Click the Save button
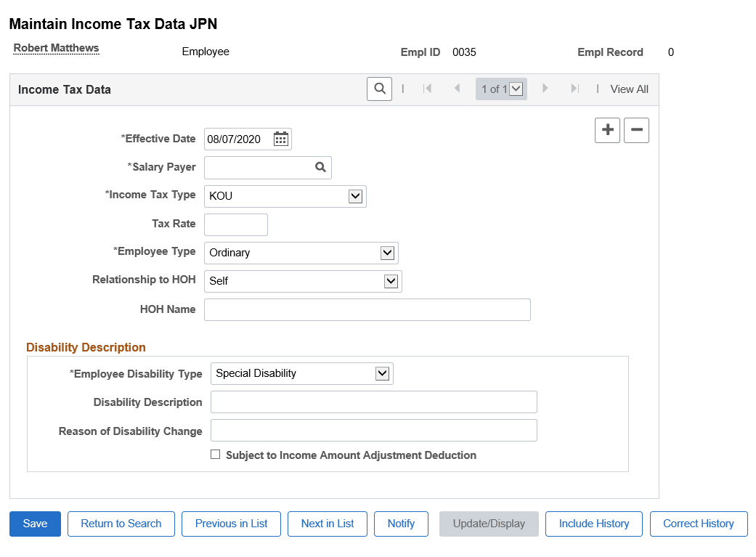756x557 pixels. [x=35, y=524]
